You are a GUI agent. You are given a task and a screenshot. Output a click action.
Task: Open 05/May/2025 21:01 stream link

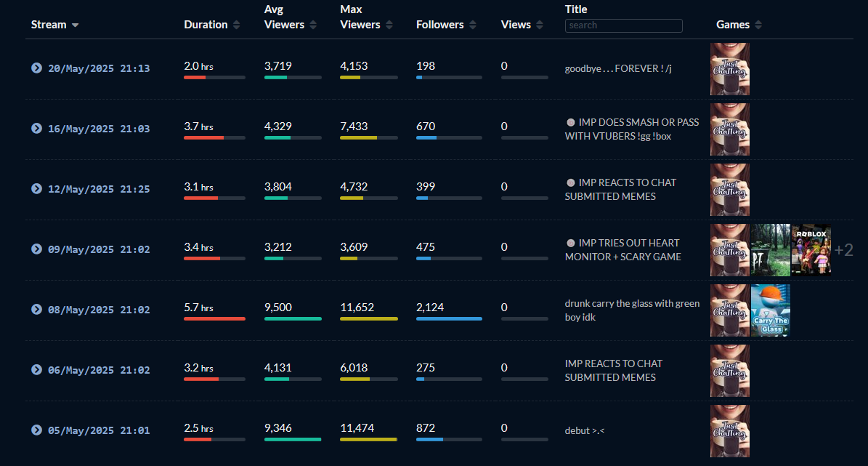pos(99,431)
